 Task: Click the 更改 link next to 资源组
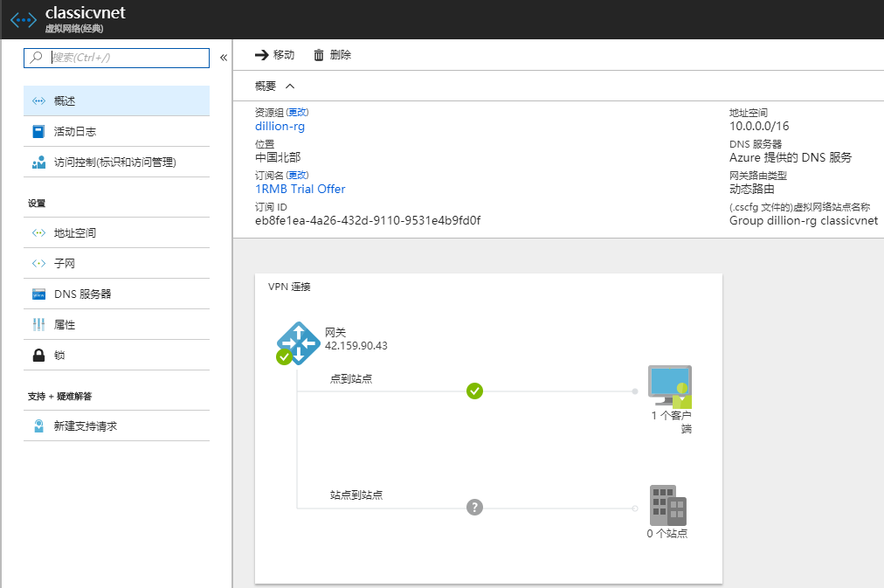tap(297, 113)
